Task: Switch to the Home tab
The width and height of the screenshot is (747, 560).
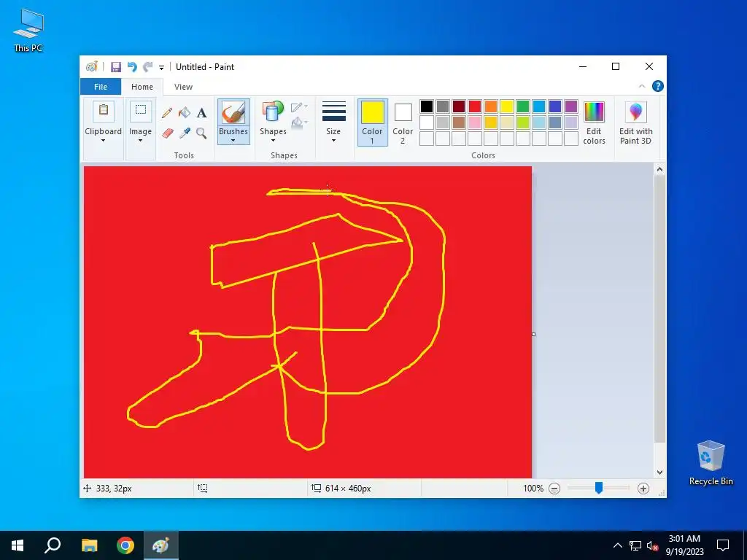Action: [x=142, y=87]
